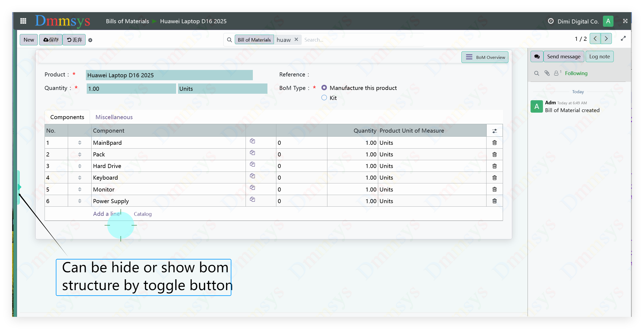The image size is (644, 329).
Task: Switch to the Components tab
Action: click(67, 117)
